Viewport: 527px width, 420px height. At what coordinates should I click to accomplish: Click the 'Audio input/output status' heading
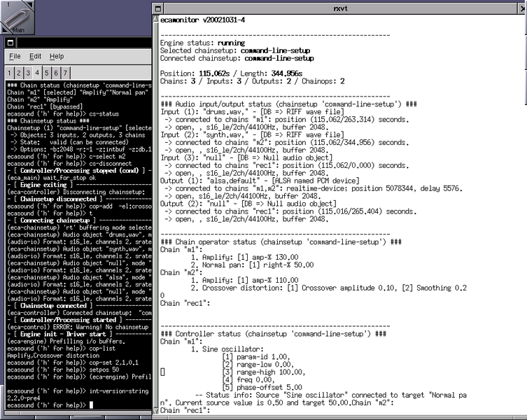click(289, 104)
